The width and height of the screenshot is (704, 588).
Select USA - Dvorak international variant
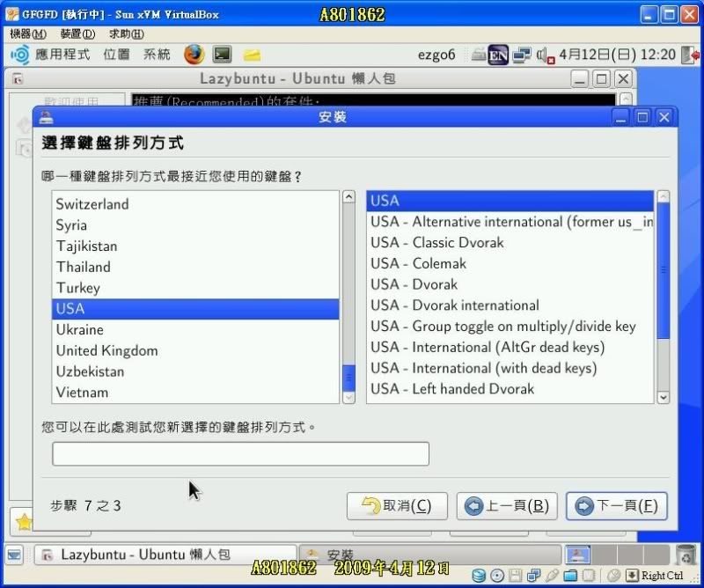coord(510,305)
